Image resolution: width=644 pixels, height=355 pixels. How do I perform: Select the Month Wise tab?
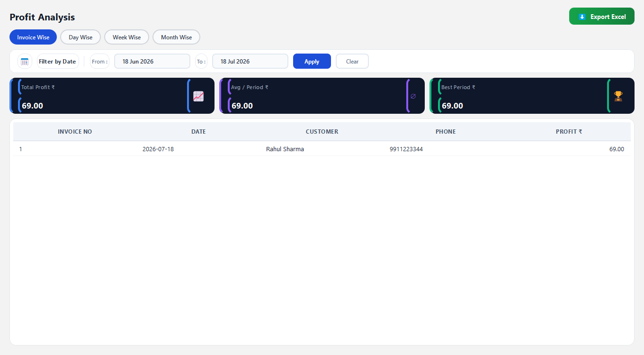[x=176, y=37]
